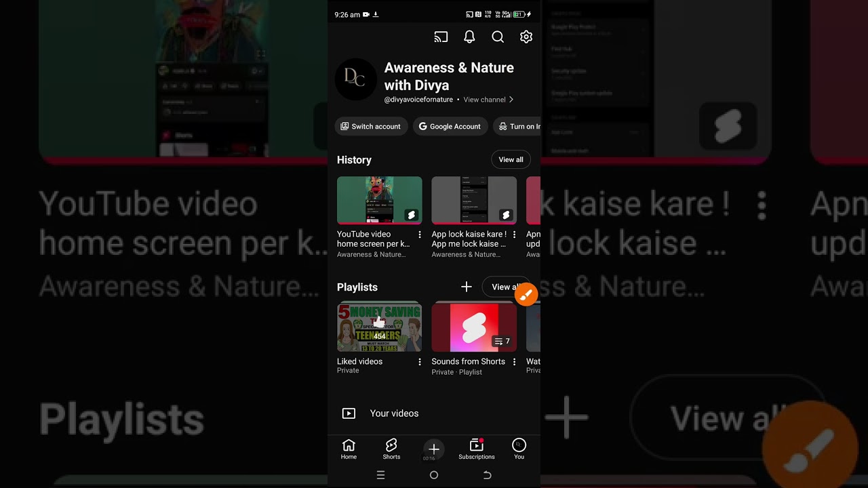Open Your videos

[434, 413]
